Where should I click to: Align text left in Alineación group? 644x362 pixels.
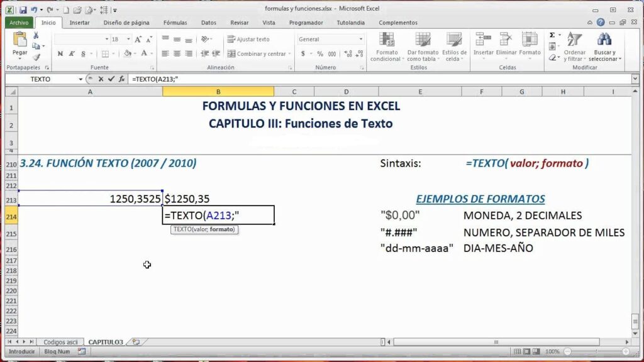(165, 54)
